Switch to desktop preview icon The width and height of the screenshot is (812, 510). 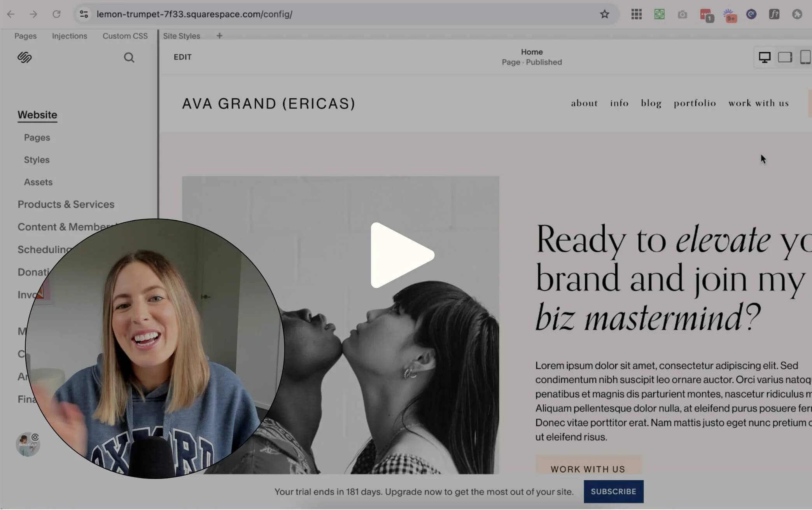pos(764,58)
